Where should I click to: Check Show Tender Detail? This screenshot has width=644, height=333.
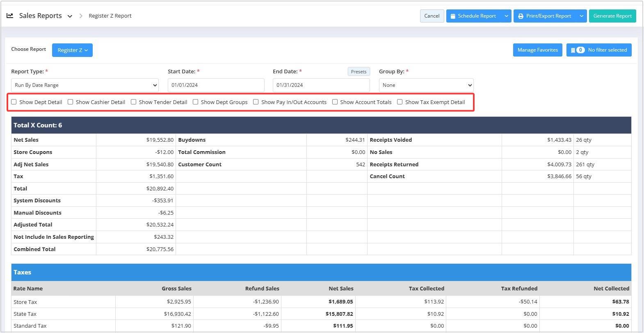(133, 102)
